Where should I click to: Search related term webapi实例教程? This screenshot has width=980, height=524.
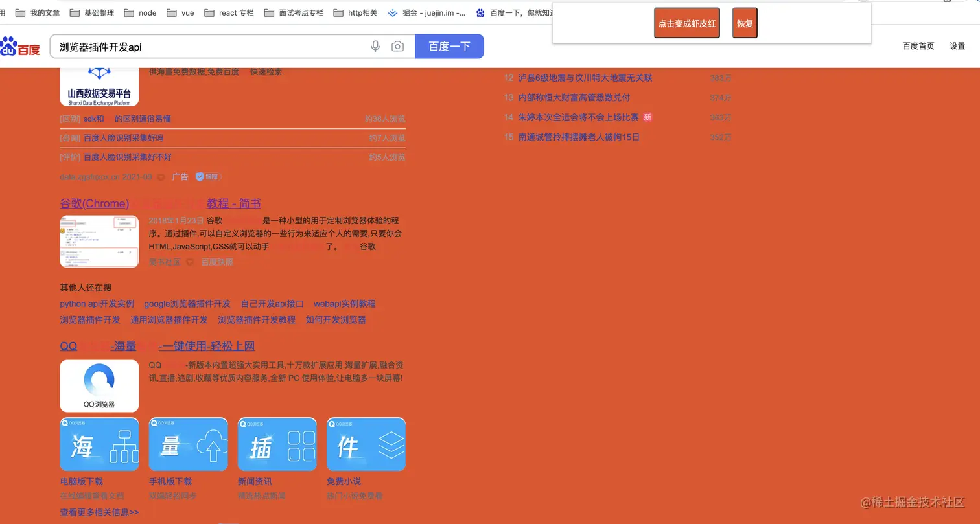click(344, 304)
